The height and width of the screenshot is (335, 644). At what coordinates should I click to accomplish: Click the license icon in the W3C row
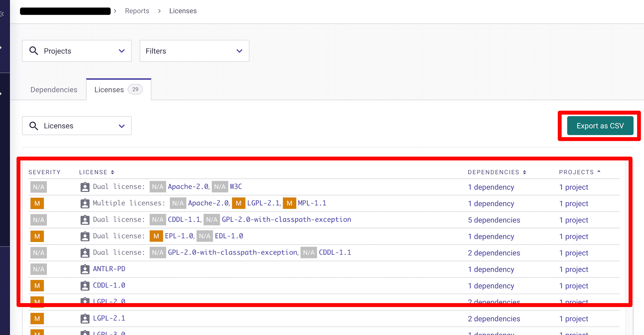click(x=85, y=187)
